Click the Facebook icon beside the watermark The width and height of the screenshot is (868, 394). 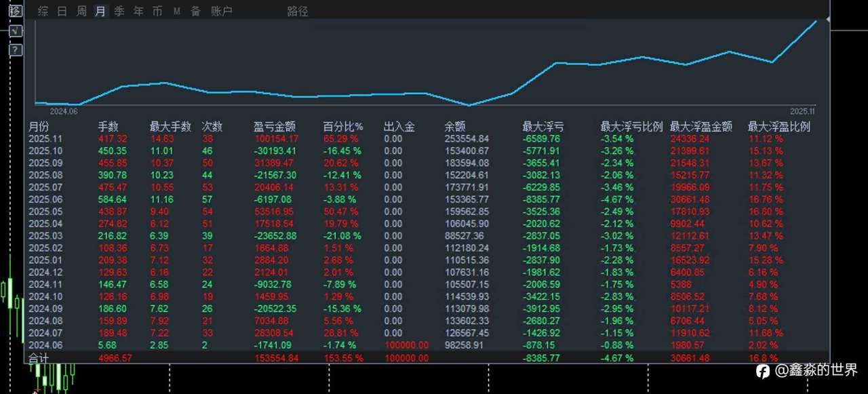(x=762, y=371)
